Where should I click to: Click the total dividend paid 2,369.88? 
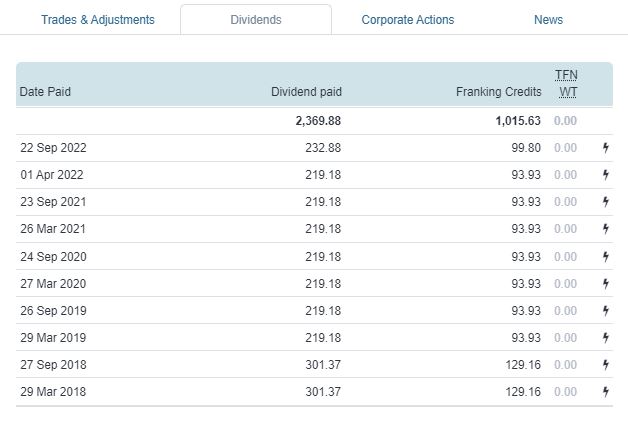318,121
